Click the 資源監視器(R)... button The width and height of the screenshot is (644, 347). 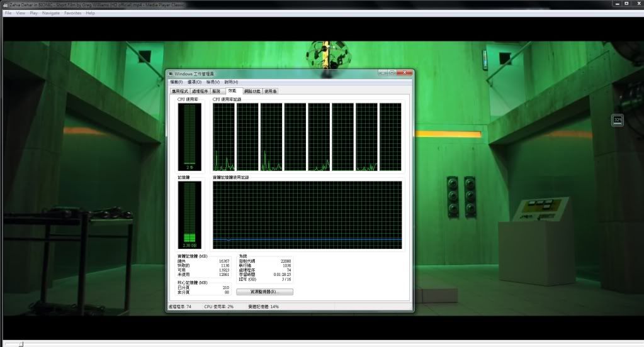(x=264, y=292)
